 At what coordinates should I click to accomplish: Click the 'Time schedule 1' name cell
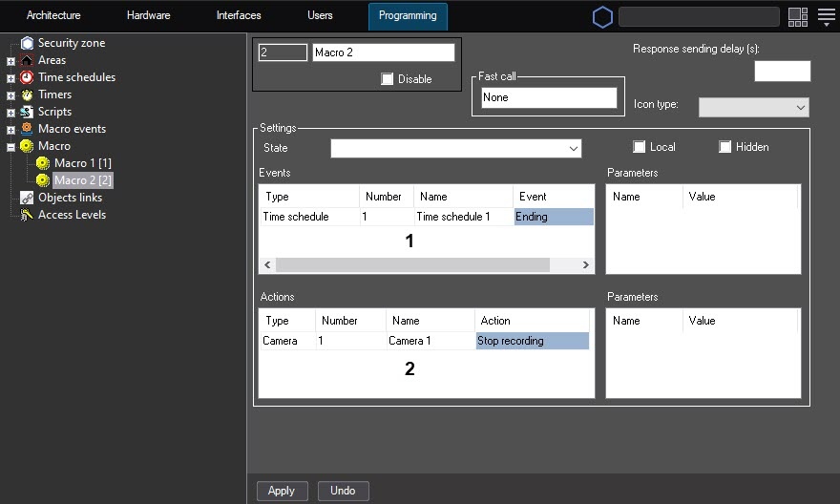click(x=464, y=217)
